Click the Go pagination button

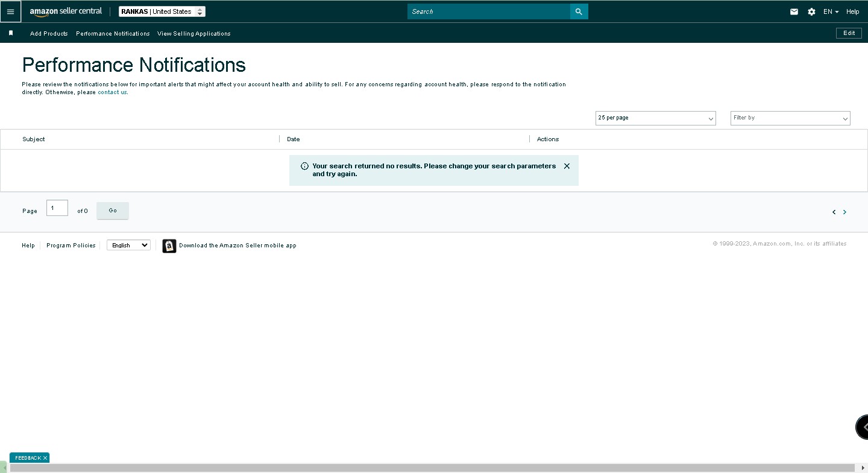[x=113, y=211]
